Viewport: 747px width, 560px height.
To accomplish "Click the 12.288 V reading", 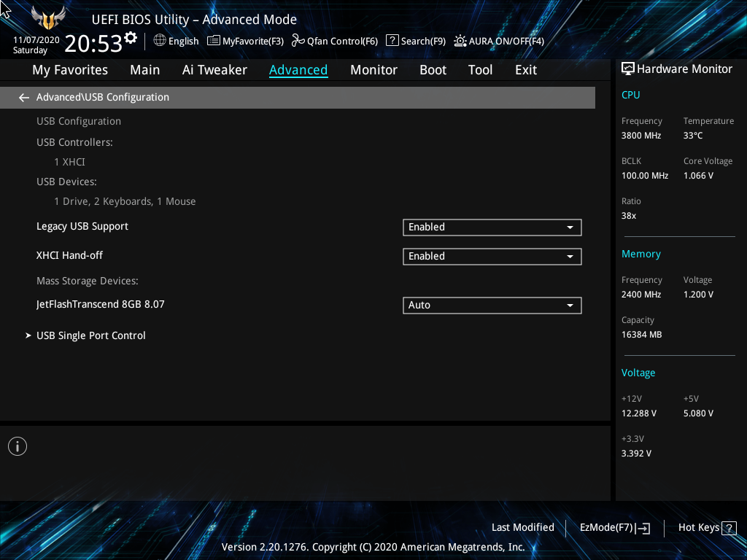I will tap(638, 413).
